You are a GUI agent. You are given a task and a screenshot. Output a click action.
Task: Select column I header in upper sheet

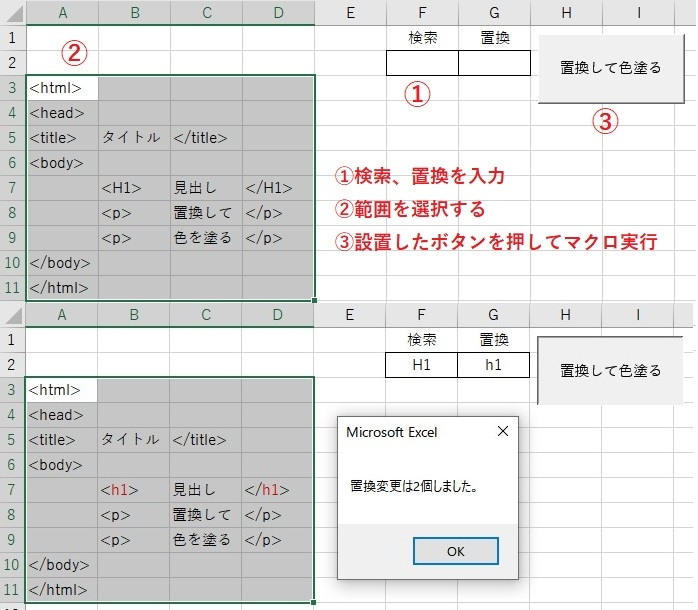point(639,13)
